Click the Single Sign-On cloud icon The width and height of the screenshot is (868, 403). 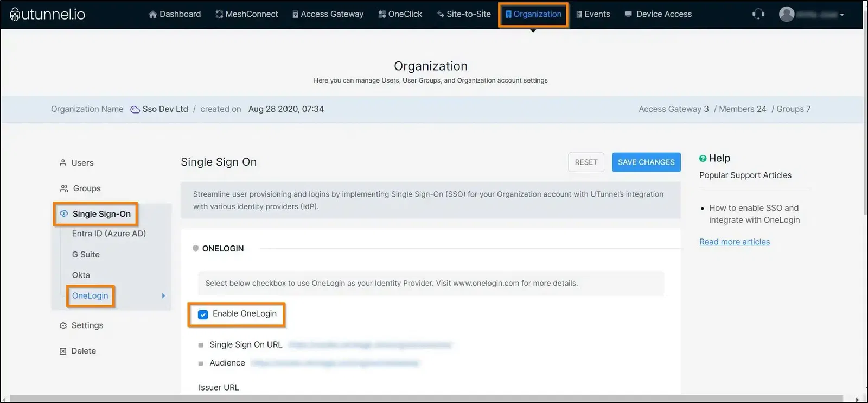click(x=64, y=213)
